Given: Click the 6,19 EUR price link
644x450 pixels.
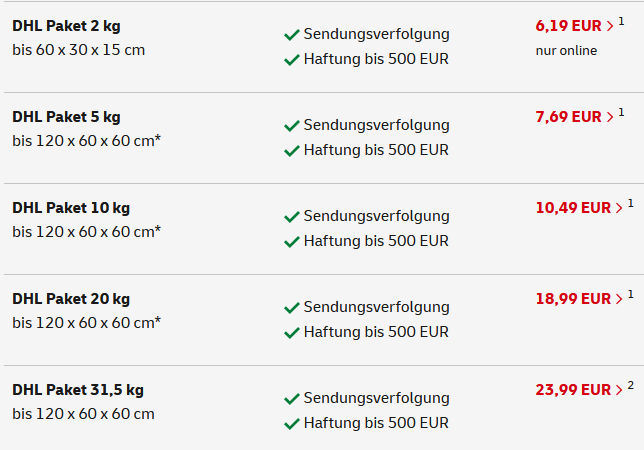Looking at the screenshot, I should point(569,25).
